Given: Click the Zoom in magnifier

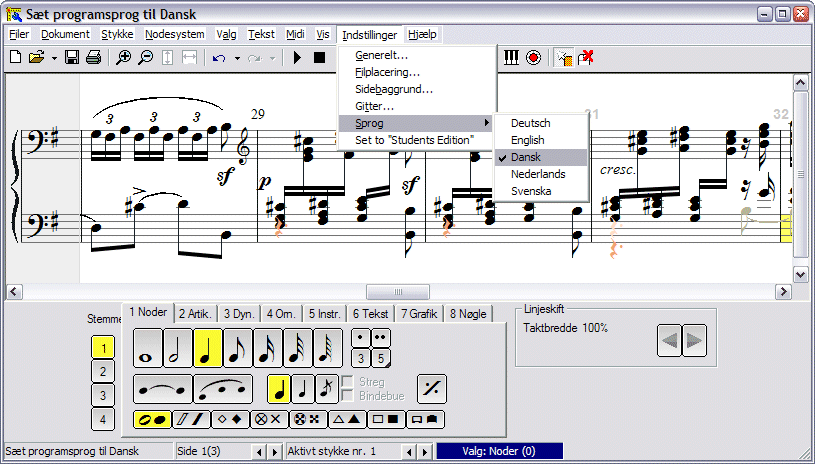Looking at the screenshot, I should point(123,57).
